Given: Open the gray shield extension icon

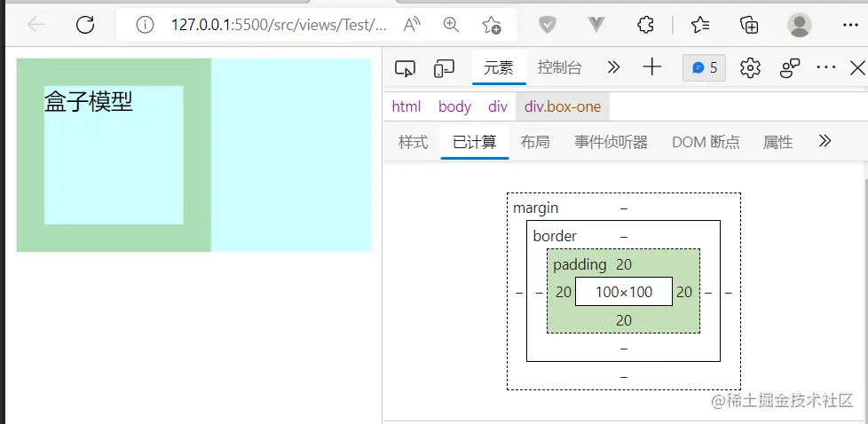Looking at the screenshot, I should tap(547, 25).
